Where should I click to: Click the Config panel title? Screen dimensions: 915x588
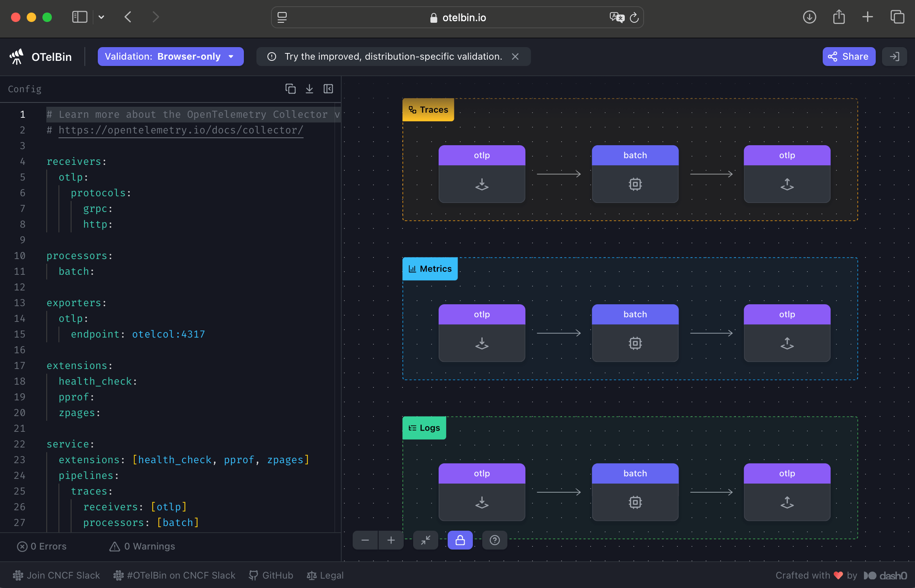pos(24,89)
